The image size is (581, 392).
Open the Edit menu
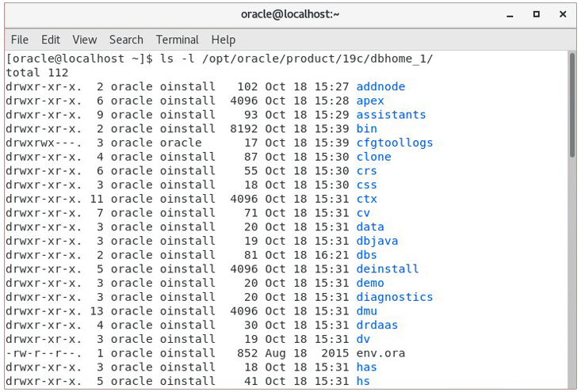coord(51,40)
